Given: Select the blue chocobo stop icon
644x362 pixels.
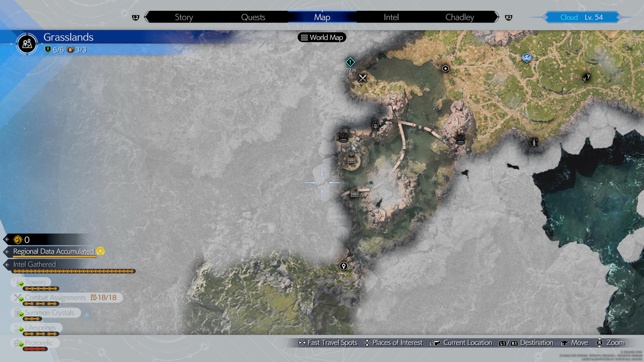Looking at the screenshot, I should tap(526, 58).
